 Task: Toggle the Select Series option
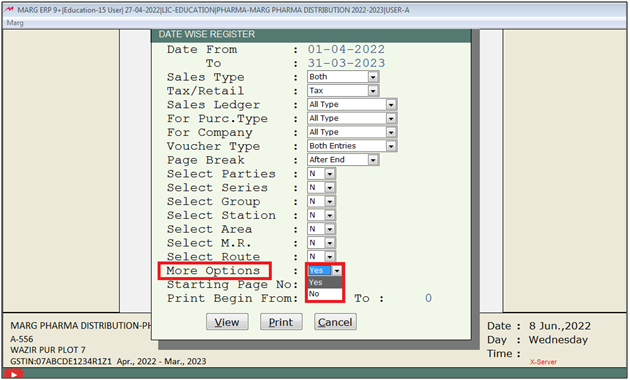tap(321, 188)
